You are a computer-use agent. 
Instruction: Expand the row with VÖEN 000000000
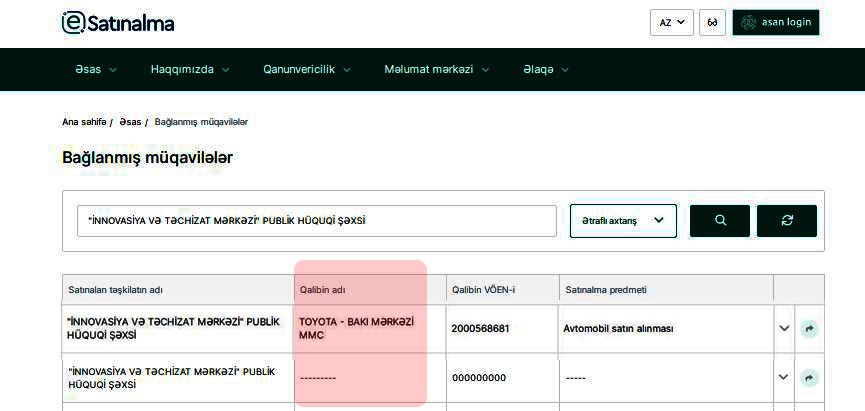(784, 377)
